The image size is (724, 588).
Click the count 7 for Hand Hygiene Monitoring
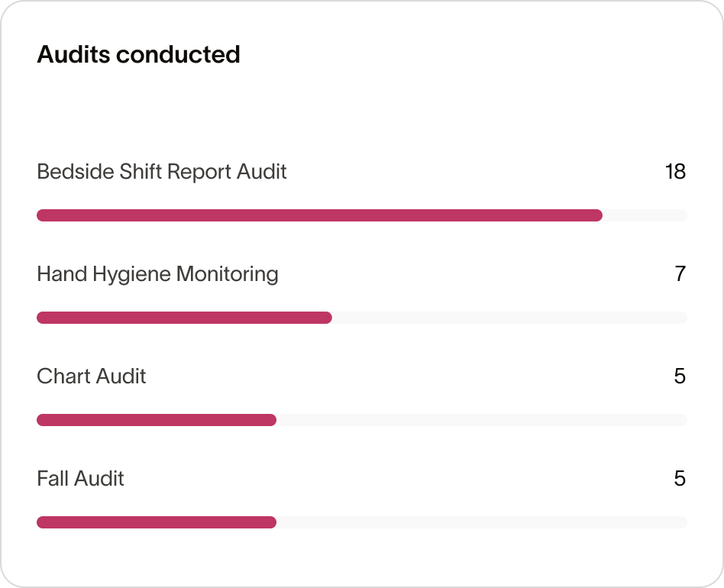[x=680, y=273]
